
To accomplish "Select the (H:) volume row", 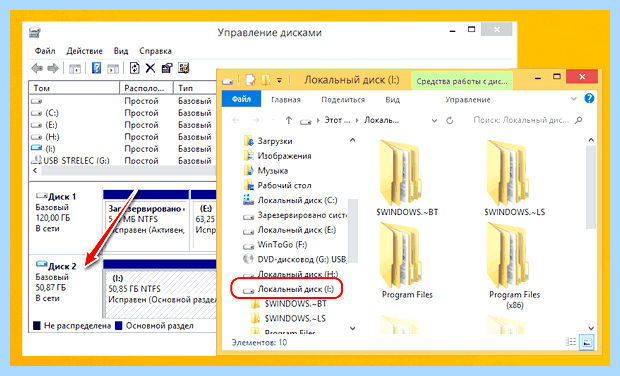I will coord(123,137).
